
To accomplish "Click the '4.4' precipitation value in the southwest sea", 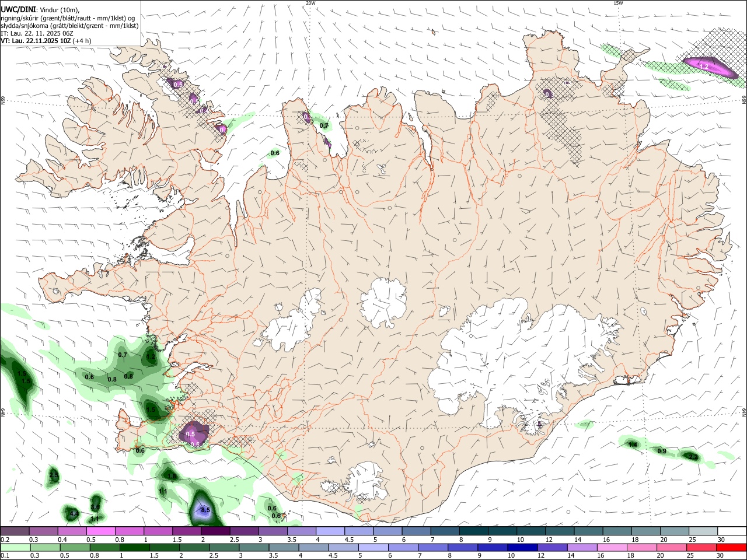I will point(74,514).
